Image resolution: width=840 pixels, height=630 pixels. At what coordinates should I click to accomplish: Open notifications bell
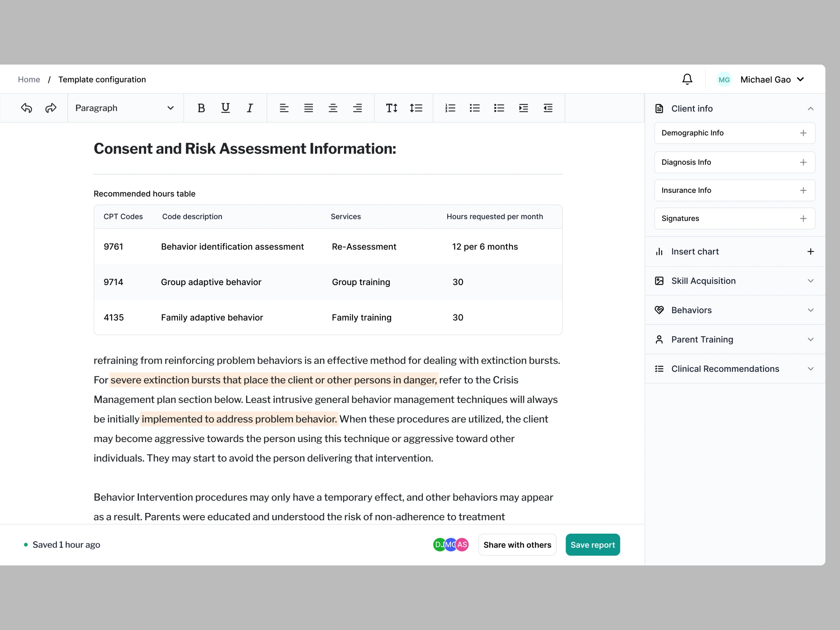[x=687, y=79]
